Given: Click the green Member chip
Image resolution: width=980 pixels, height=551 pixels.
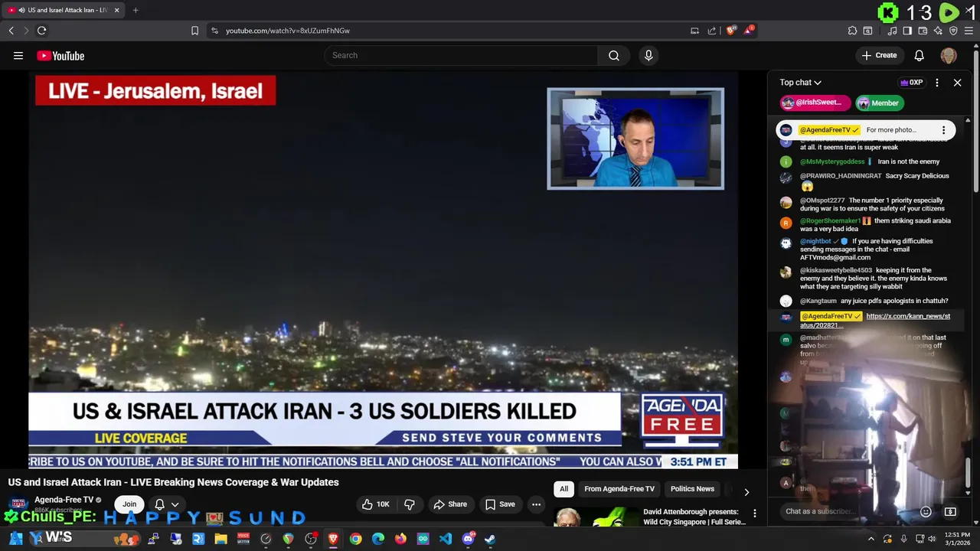Looking at the screenshot, I should point(879,103).
